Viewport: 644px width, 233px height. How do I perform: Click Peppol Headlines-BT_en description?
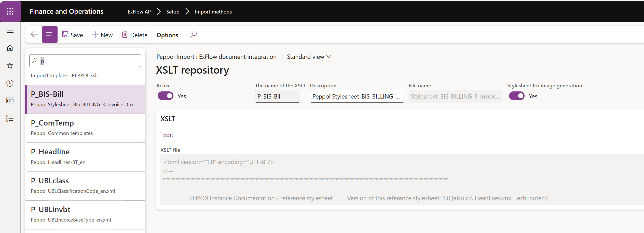tap(58, 162)
